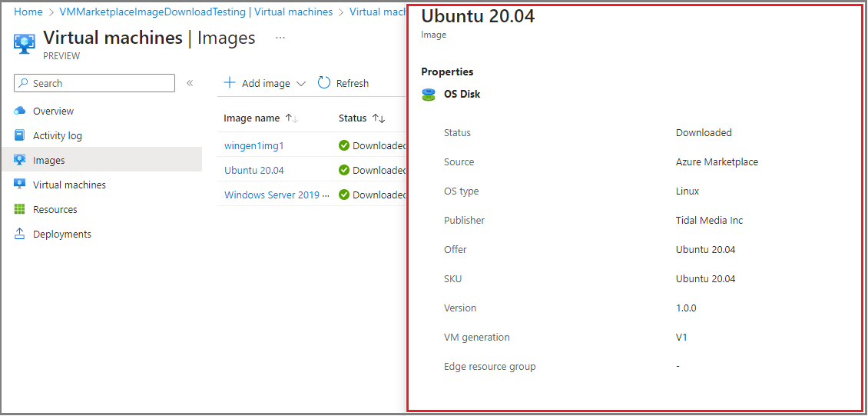Image resolution: width=868 pixels, height=416 pixels.
Task: Open the Overview menu item
Action: point(53,111)
